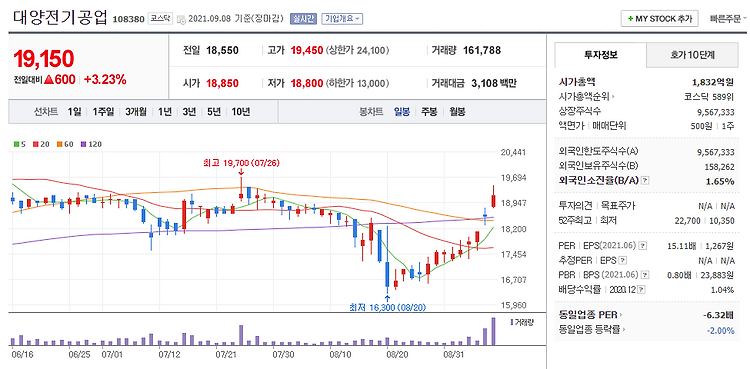
Task: Click the 시가 value 18,850
Action: [222, 83]
